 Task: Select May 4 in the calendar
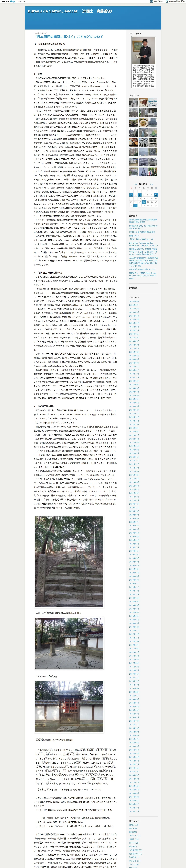[x=131, y=195]
